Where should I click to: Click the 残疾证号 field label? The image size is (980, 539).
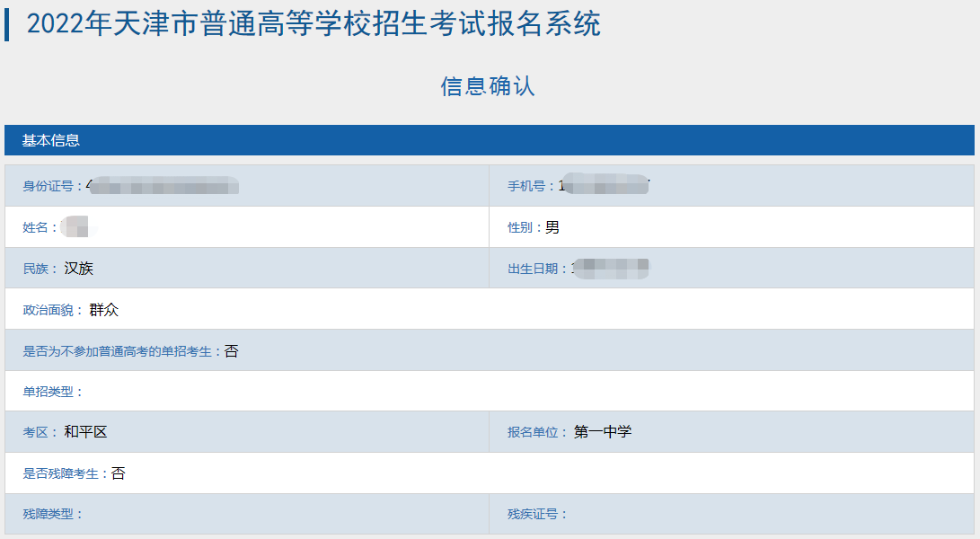pyautogui.click(x=535, y=514)
